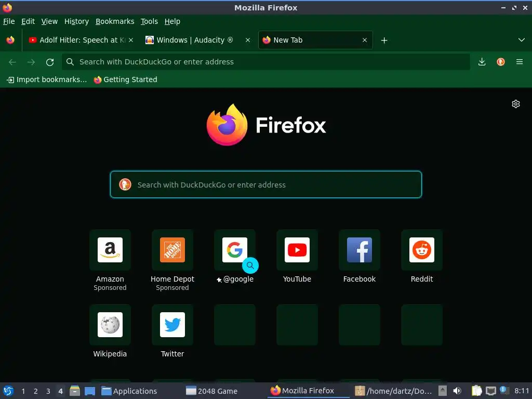
Task: Switch to the Adolf Hitler Speech YouTube tab
Action: pyautogui.click(x=81, y=40)
